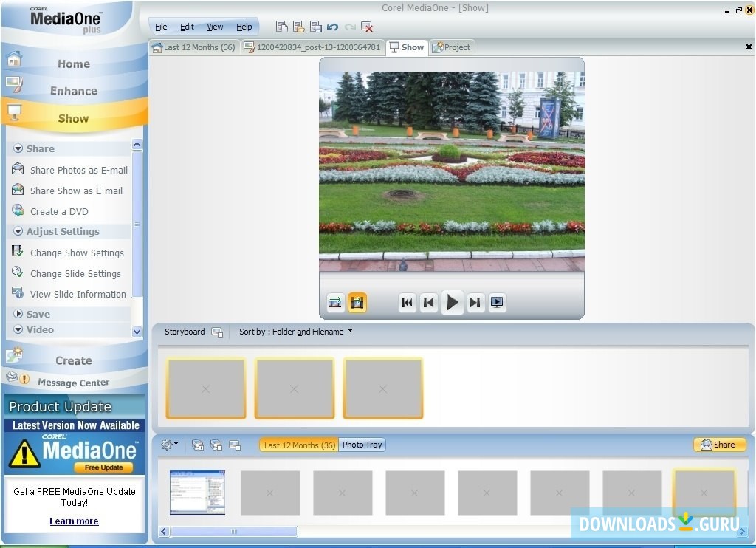Click the Learn more link
This screenshot has width=756, height=548.
pyautogui.click(x=74, y=521)
